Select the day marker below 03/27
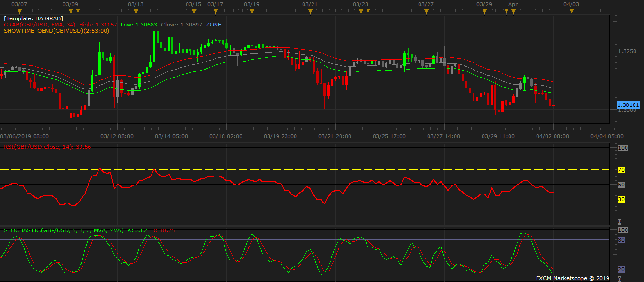This screenshot has width=644, height=282. [426, 11]
